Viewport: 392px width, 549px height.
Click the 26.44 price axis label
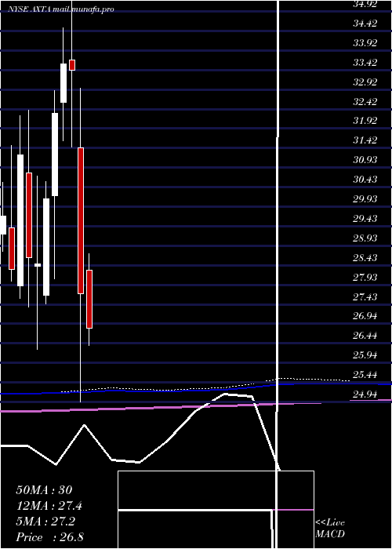pyautogui.click(x=365, y=336)
